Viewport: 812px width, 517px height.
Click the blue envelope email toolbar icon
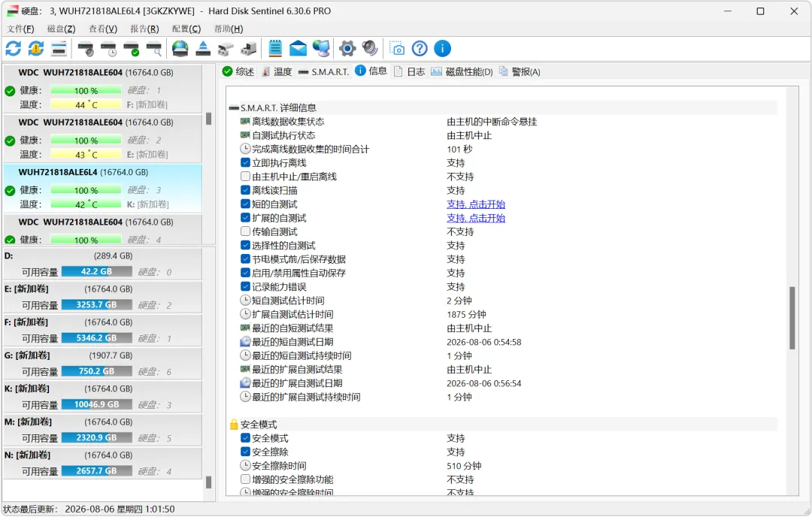pyautogui.click(x=298, y=49)
